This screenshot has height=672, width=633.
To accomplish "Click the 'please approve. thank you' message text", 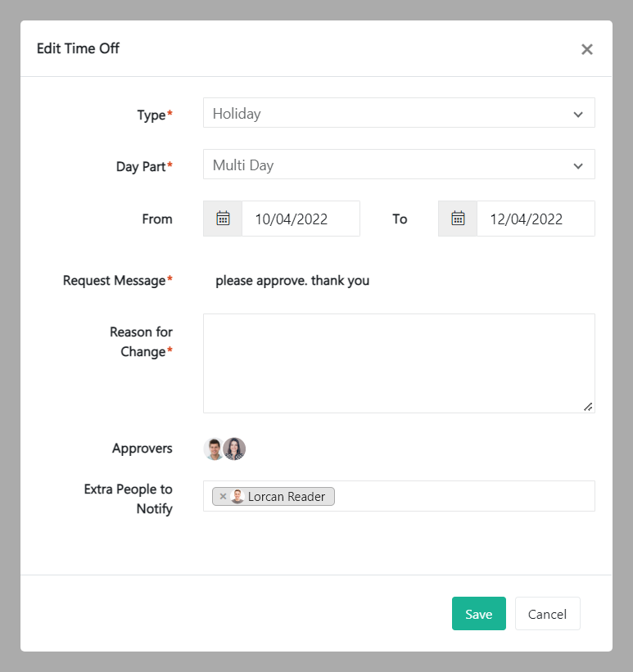I will 292,281.
